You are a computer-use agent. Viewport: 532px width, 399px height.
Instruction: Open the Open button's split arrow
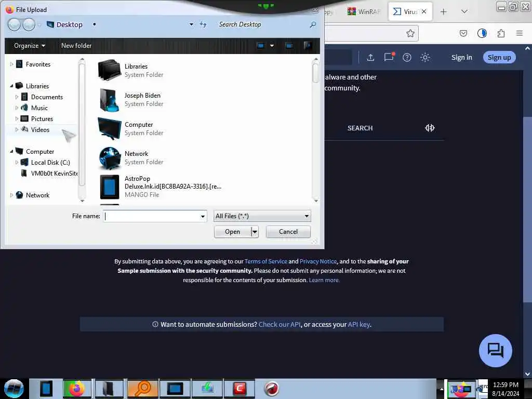(255, 232)
